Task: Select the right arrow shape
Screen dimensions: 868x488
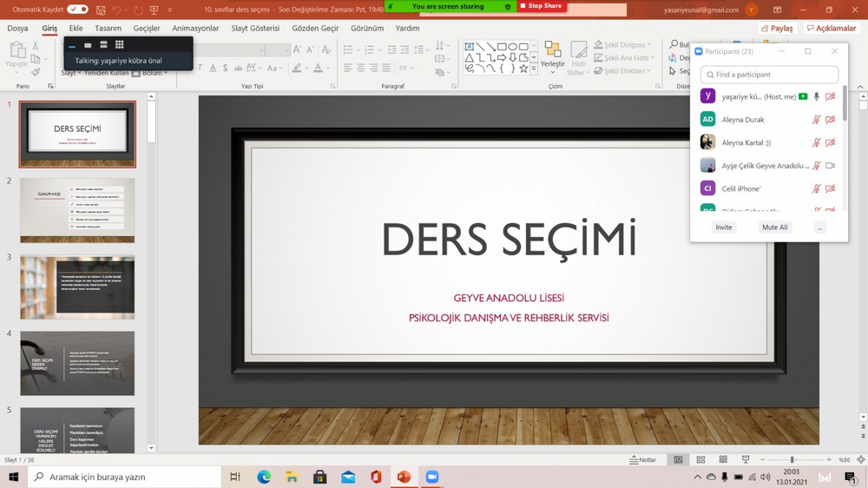Action: [502, 57]
